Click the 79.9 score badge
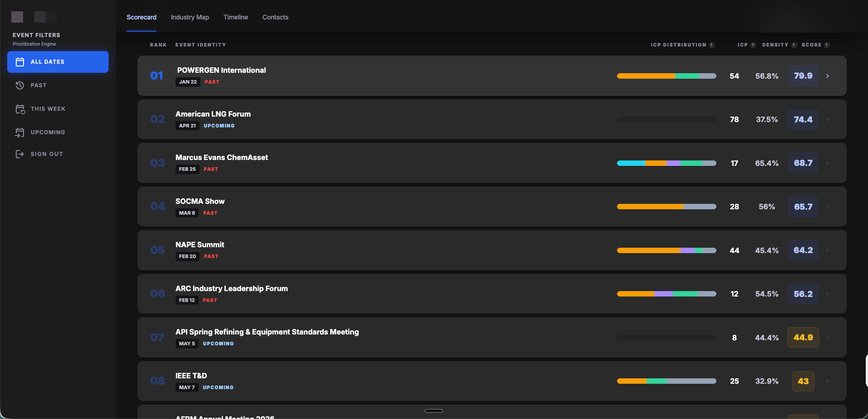 (x=803, y=76)
